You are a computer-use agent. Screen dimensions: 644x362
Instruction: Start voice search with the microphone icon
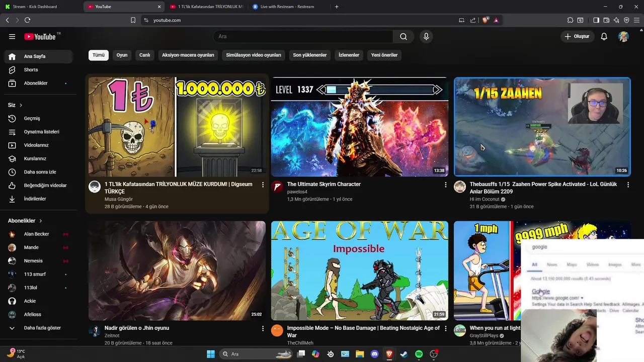426,36
